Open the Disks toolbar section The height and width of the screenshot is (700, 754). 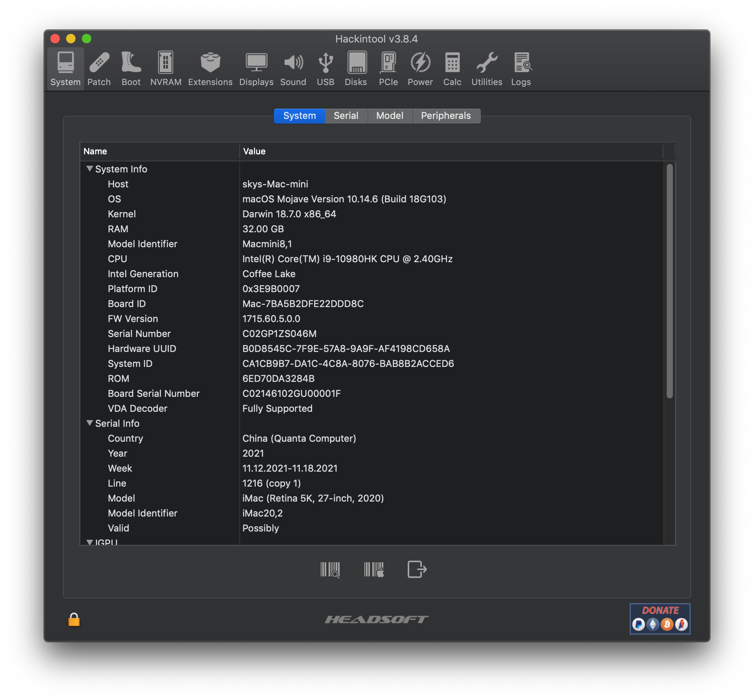click(356, 69)
